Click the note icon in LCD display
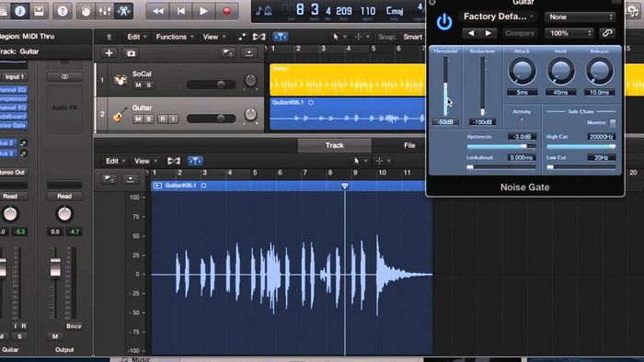The image size is (644, 362). click(259, 10)
